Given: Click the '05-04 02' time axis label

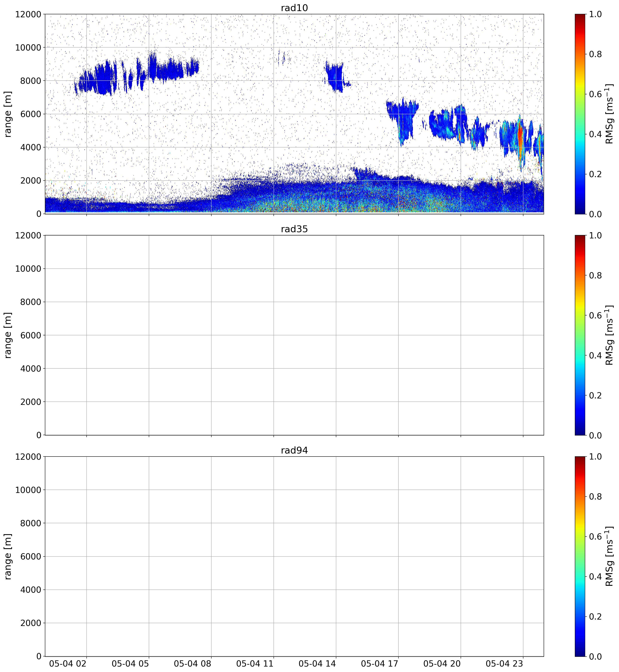Looking at the screenshot, I should click(68, 664).
